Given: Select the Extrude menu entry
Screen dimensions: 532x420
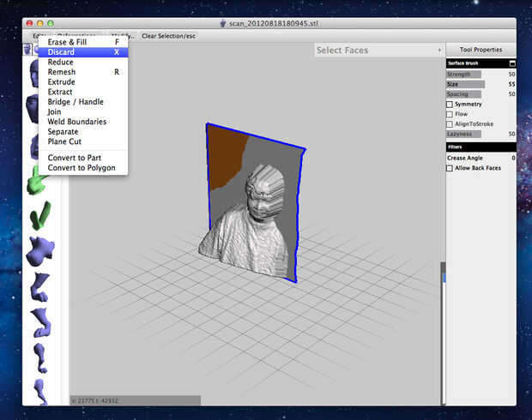Looking at the screenshot, I should click(83, 81).
